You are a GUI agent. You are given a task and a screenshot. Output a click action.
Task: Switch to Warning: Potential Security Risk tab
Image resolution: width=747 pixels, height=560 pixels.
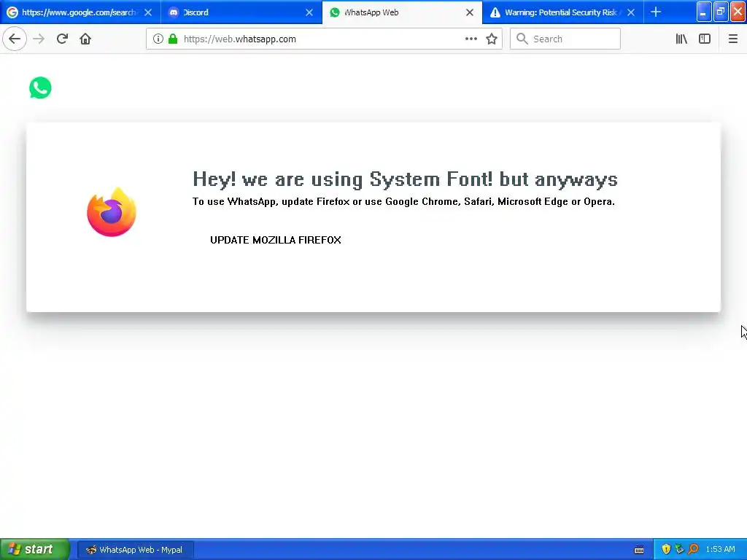pyautogui.click(x=562, y=12)
